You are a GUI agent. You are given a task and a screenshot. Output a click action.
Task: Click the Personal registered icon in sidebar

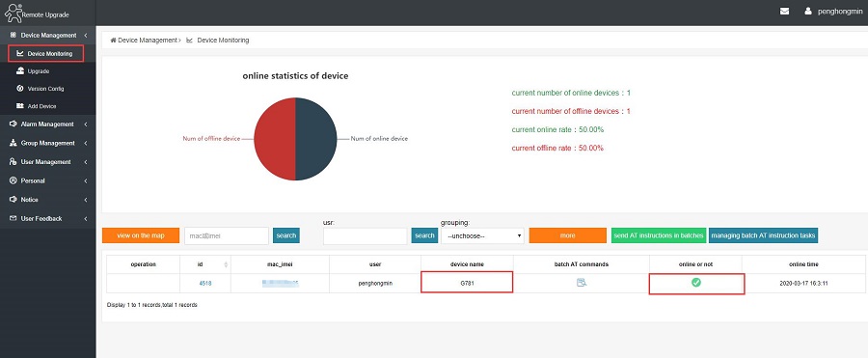[14, 180]
